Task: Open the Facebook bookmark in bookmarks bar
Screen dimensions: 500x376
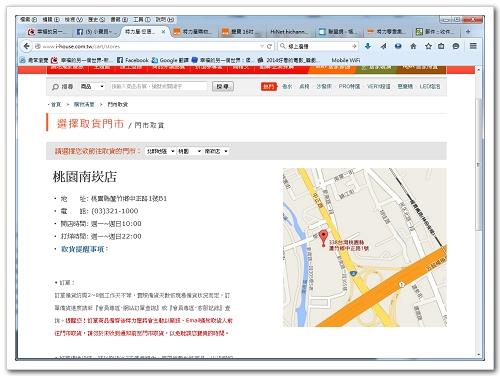Action: tap(133, 60)
